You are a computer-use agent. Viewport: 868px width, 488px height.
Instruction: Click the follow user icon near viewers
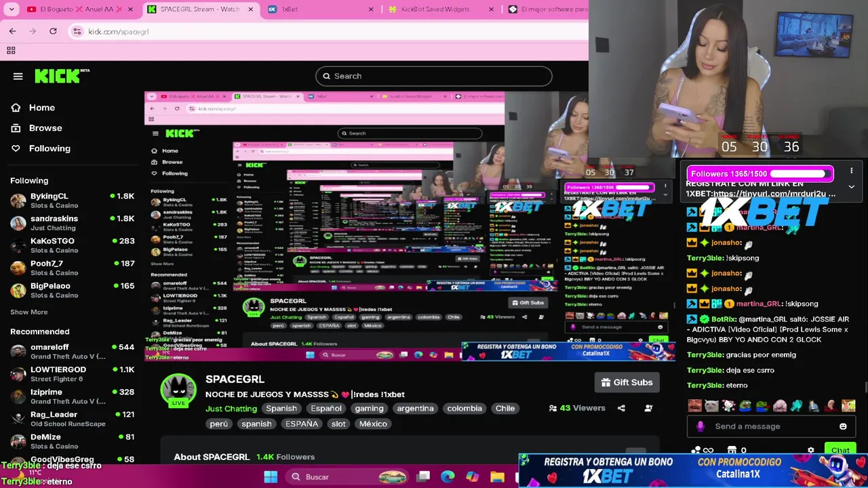[649, 408]
